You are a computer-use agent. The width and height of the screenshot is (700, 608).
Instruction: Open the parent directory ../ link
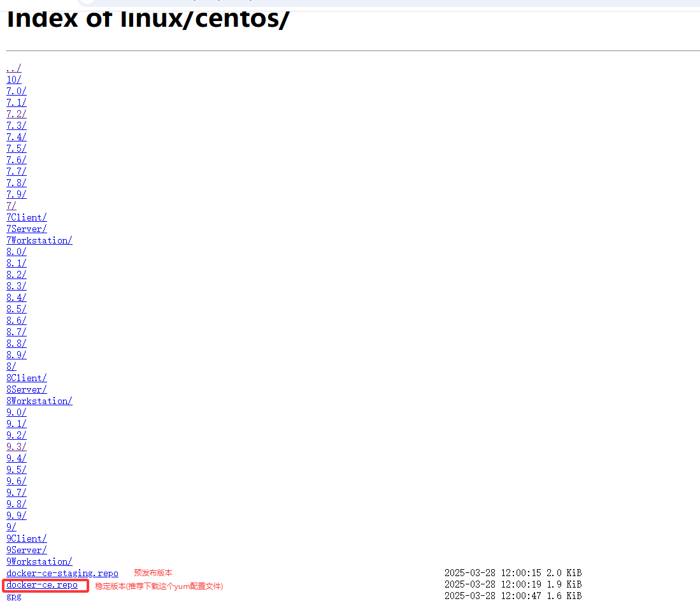coord(14,68)
